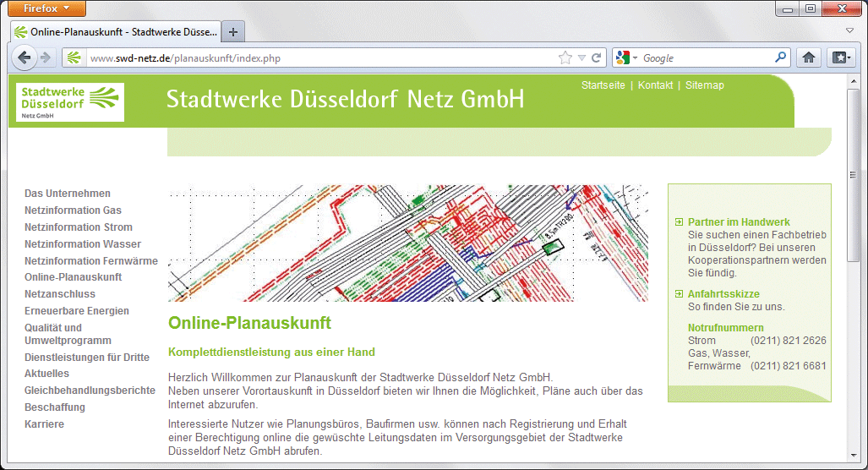Click the browser back arrow button
The height and width of the screenshot is (470, 868).
click(24, 57)
